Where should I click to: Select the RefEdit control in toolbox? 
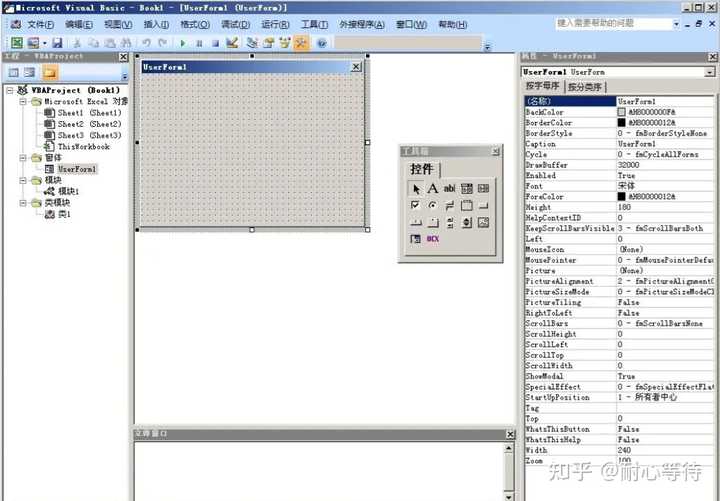pyautogui.click(x=416, y=239)
